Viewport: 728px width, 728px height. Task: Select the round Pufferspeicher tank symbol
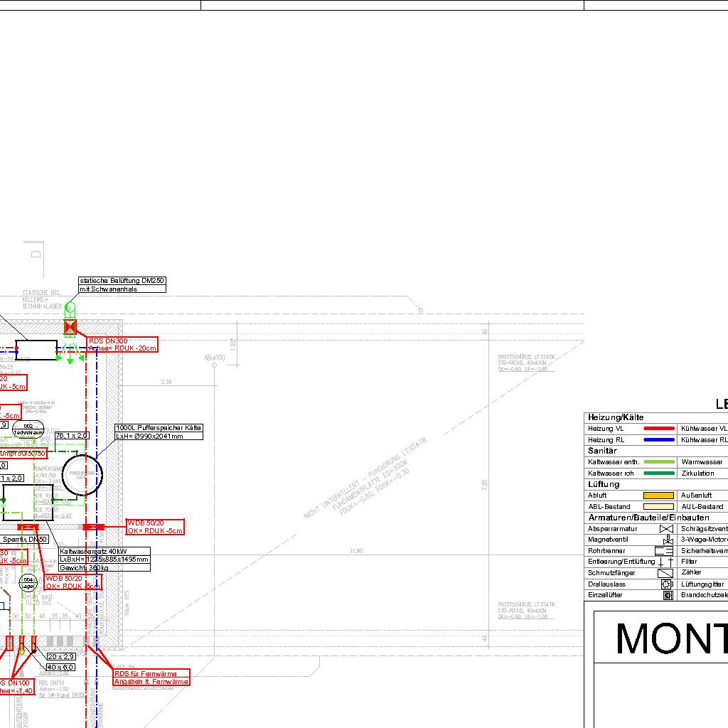(x=82, y=475)
